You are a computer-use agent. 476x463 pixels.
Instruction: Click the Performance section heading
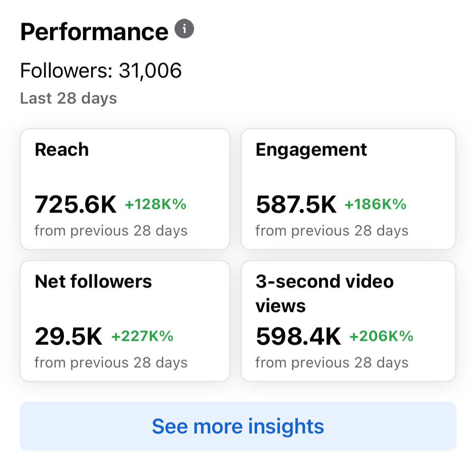coord(94,32)
